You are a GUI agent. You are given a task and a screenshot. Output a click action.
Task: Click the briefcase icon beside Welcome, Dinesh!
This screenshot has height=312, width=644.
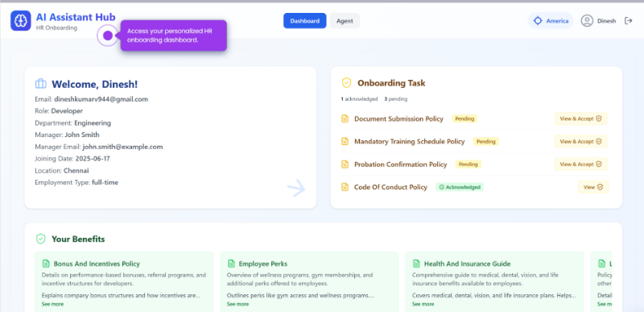(x=41, y=84)
